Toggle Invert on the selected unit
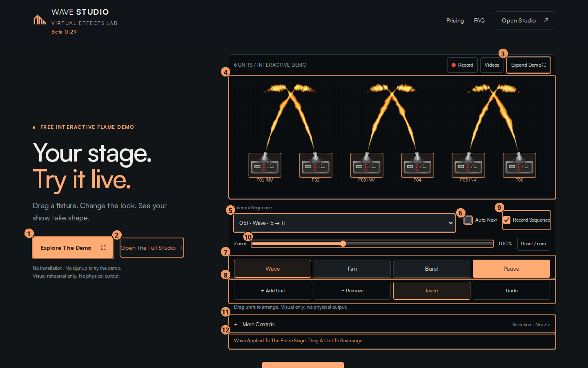Screen dimensions: 588x368 (x=432, y=291)
